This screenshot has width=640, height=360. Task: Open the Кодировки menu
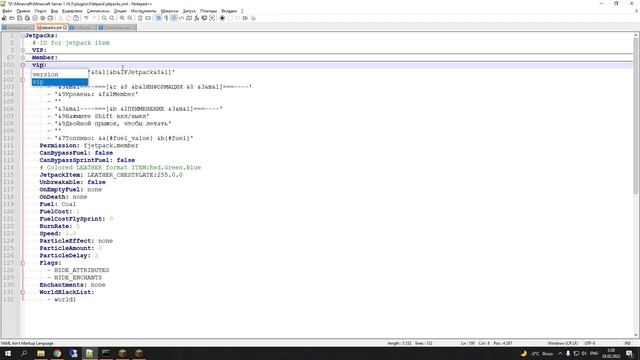[72, 11]
